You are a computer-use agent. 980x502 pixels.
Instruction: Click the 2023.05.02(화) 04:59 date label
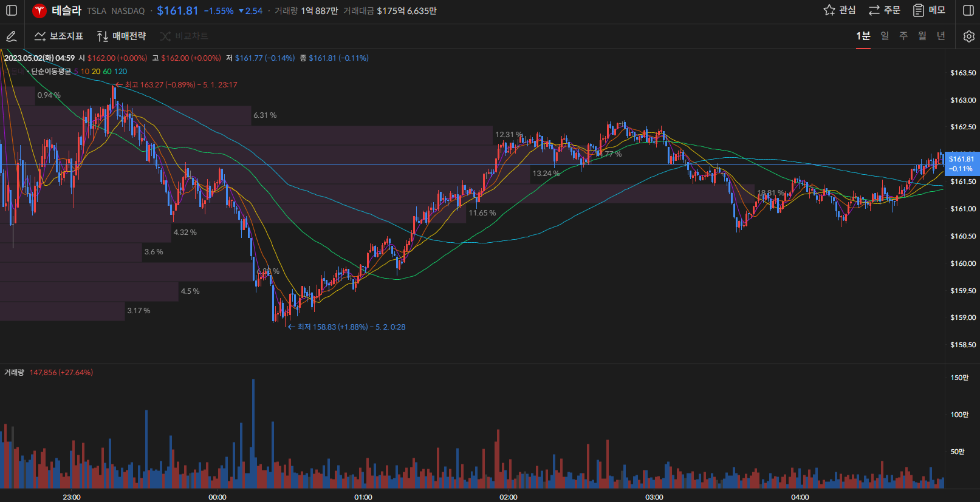39,58
